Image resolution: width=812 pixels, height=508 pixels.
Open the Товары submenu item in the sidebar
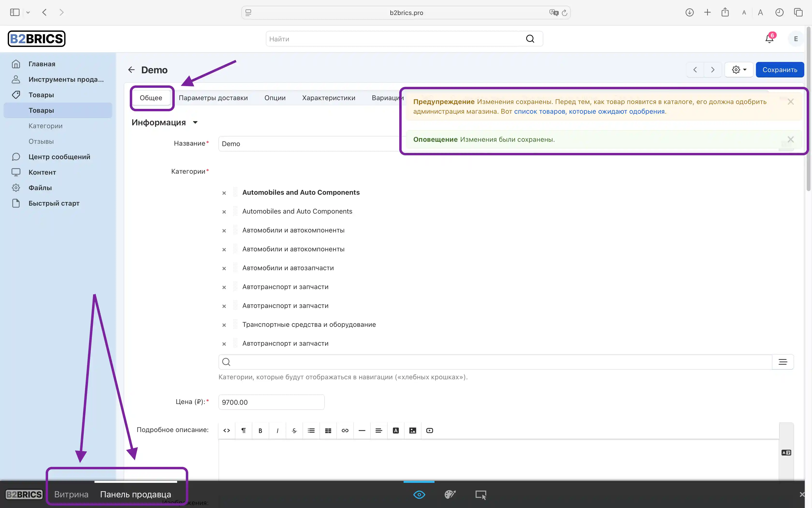point(58,110)
